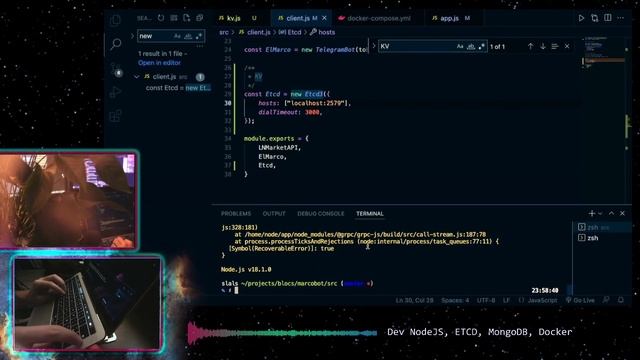Screen dimensions: 640x360
Task: Go to next match in find widget
Action: coord(543,47)
